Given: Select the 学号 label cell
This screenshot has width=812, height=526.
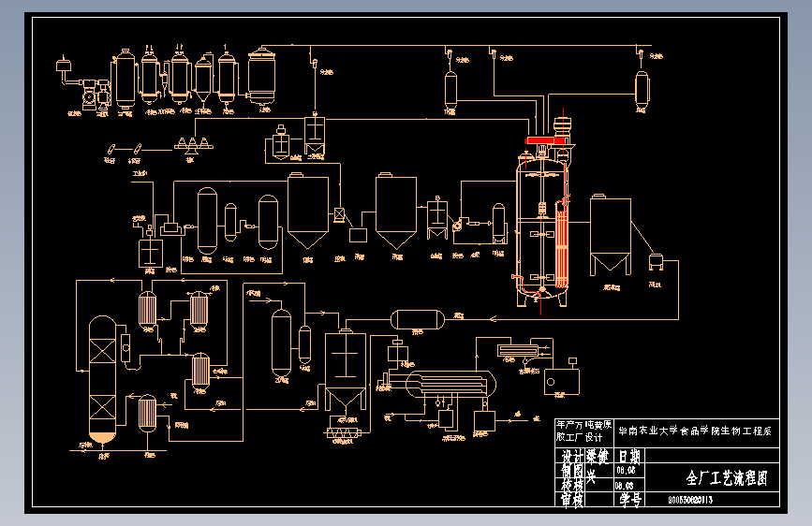Looking at the screenshot, I should point(630,499).
